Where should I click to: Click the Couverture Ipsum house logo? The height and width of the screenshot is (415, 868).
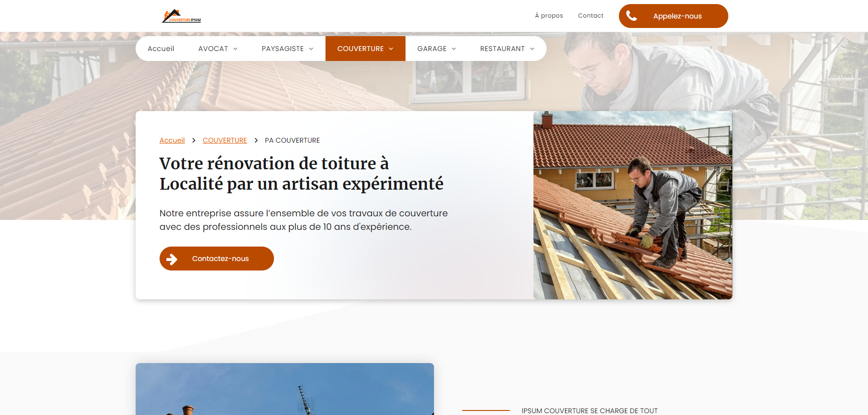click(181, 16)
